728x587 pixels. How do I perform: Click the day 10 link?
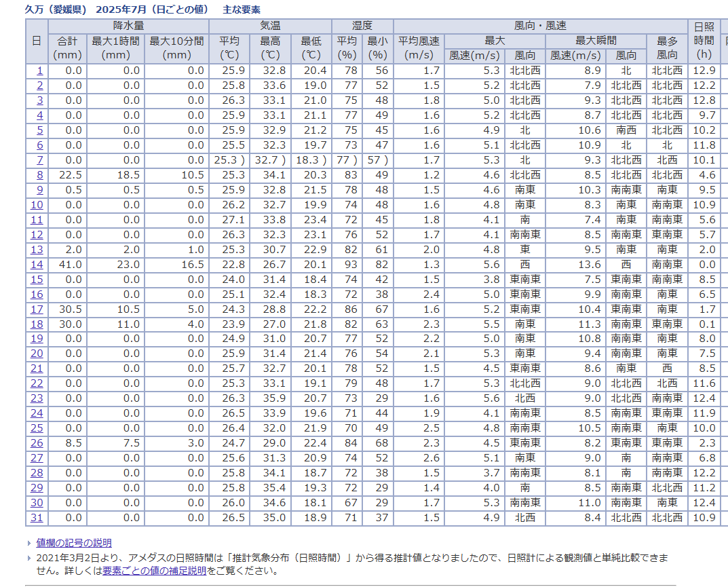tap(37, 205)
